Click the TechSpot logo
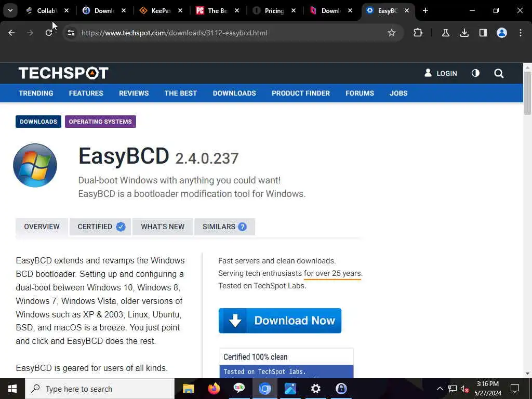The height and width of the screenshot is (399, 532). [63, 73]
